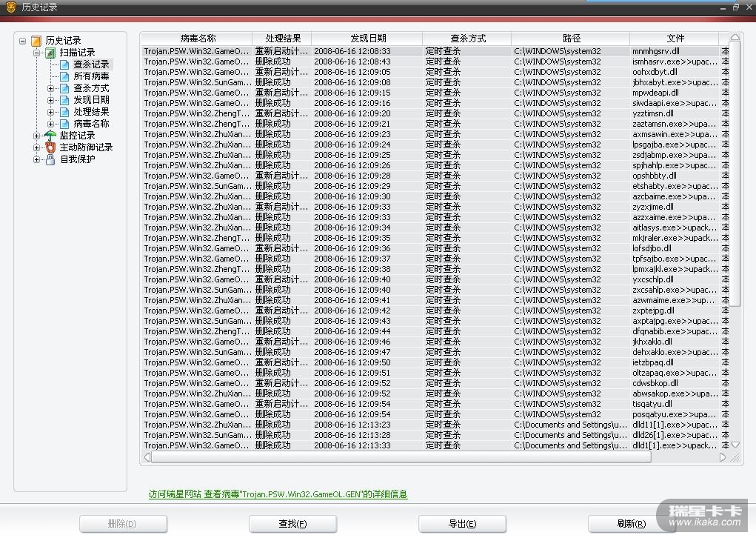This screenshot has height=538, width=756.
Task: Click the horizontal scrollbar right arrow
Action: tap(723, 457)
